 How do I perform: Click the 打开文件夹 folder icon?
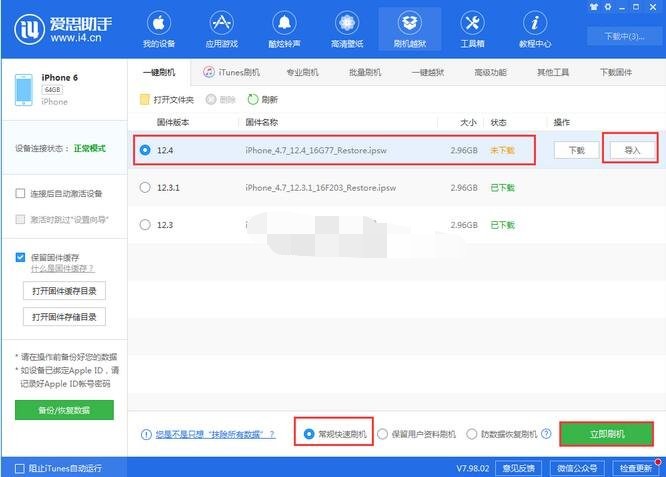(145, 100)
